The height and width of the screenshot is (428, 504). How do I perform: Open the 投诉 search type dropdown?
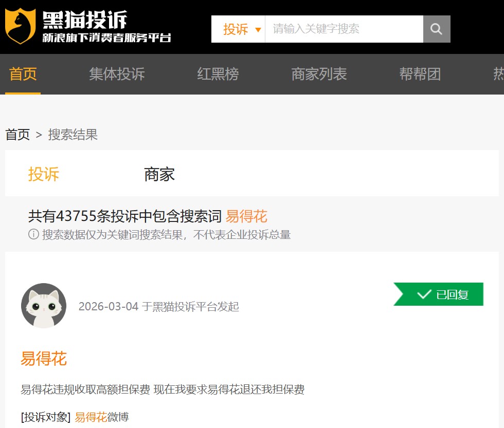(238, 29)
